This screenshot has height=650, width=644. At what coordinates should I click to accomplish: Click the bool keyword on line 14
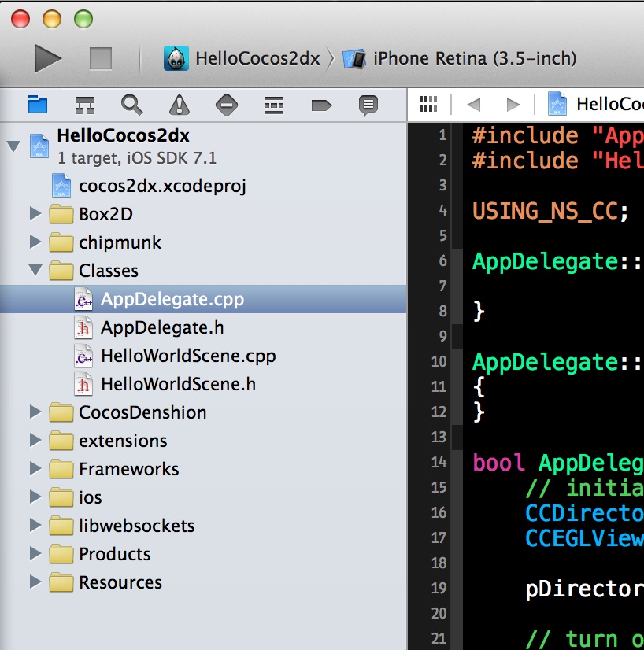pyautogui.click(x=498, y=462)
